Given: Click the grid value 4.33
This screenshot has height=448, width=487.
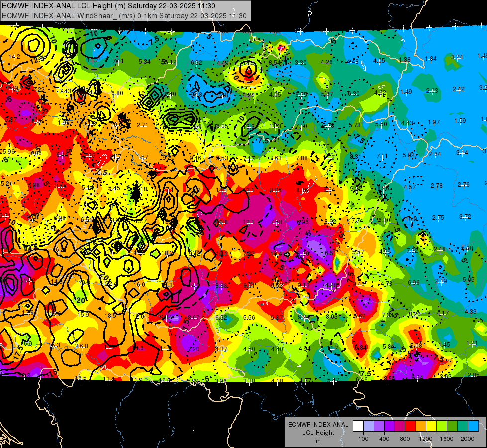Looking at the screenshot, I should point(471,311).
